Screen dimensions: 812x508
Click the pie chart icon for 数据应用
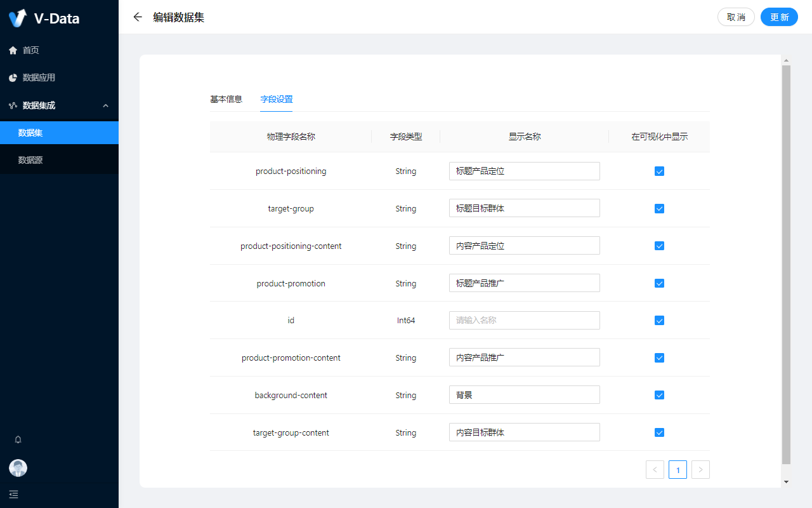(x=13, y=77)
